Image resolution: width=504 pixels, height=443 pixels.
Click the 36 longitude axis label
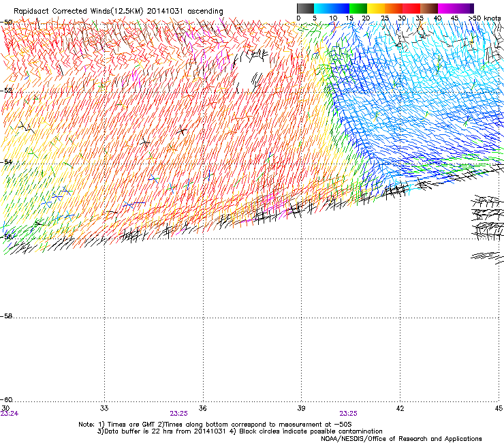[x=202, y=408]
